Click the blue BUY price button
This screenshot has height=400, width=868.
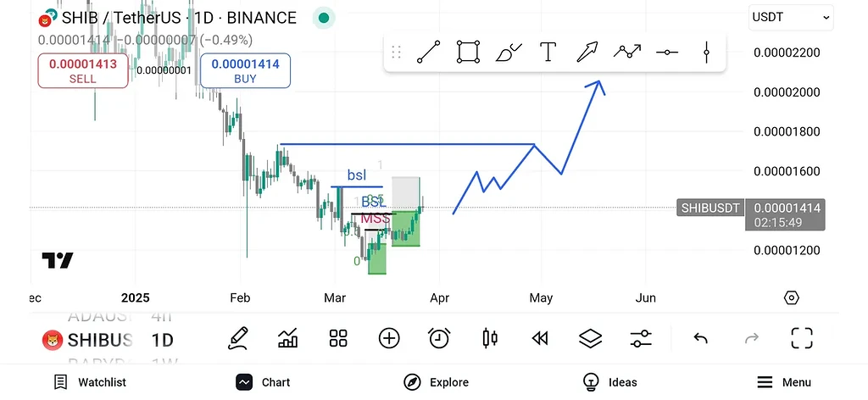tap(245, 70)
